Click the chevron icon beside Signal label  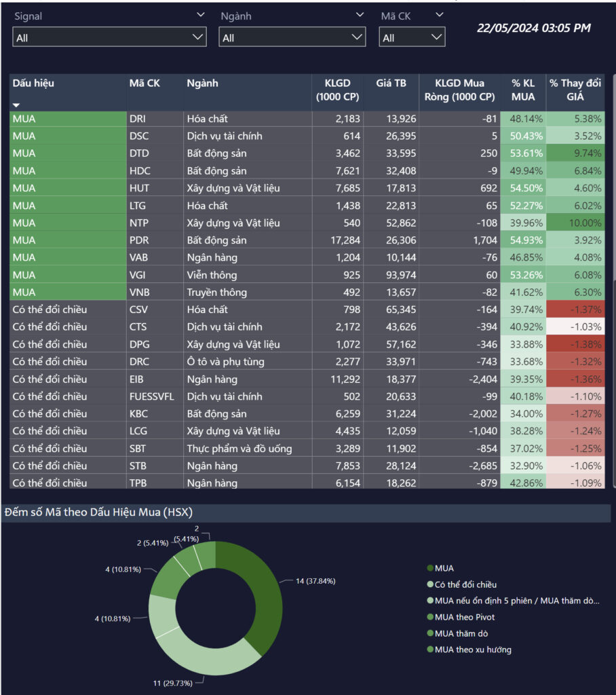click(200, 15)
